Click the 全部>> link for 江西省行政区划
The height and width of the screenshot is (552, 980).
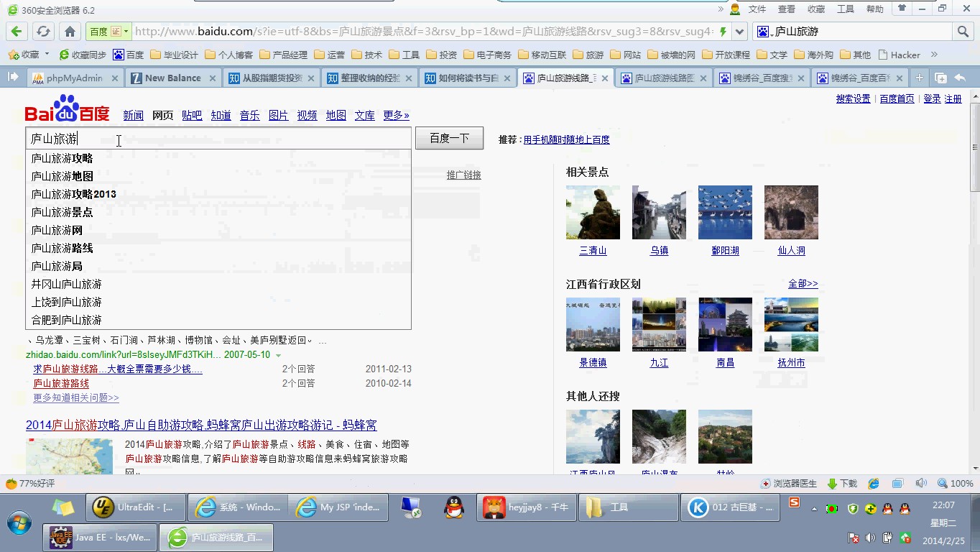pyautogui.click(x=803, y=284)
